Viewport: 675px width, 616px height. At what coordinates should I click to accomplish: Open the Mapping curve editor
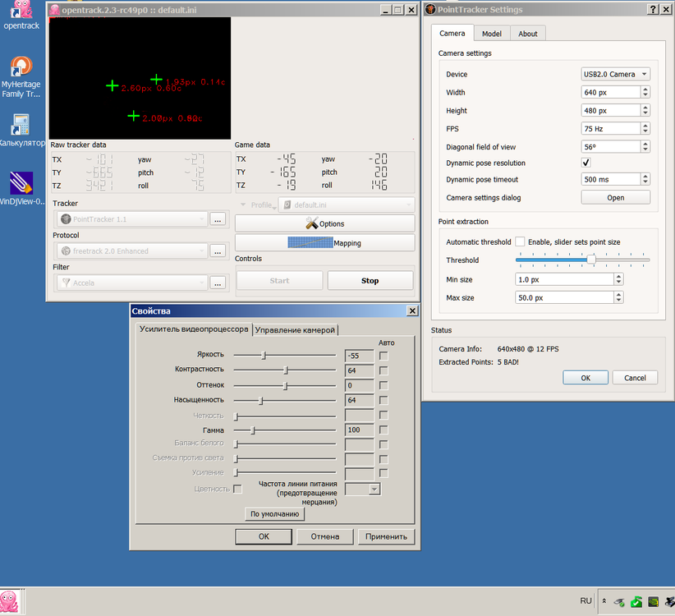click(324, 243)
